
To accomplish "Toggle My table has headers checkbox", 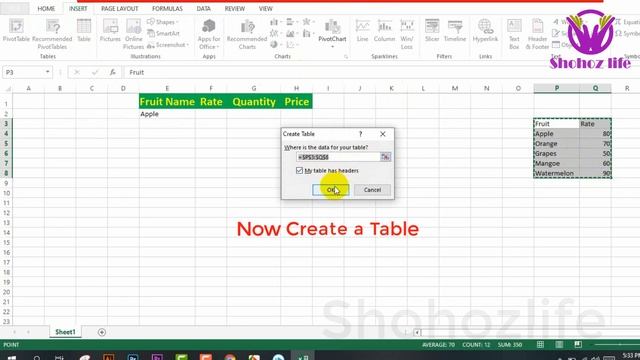I will tap(299, 171).
